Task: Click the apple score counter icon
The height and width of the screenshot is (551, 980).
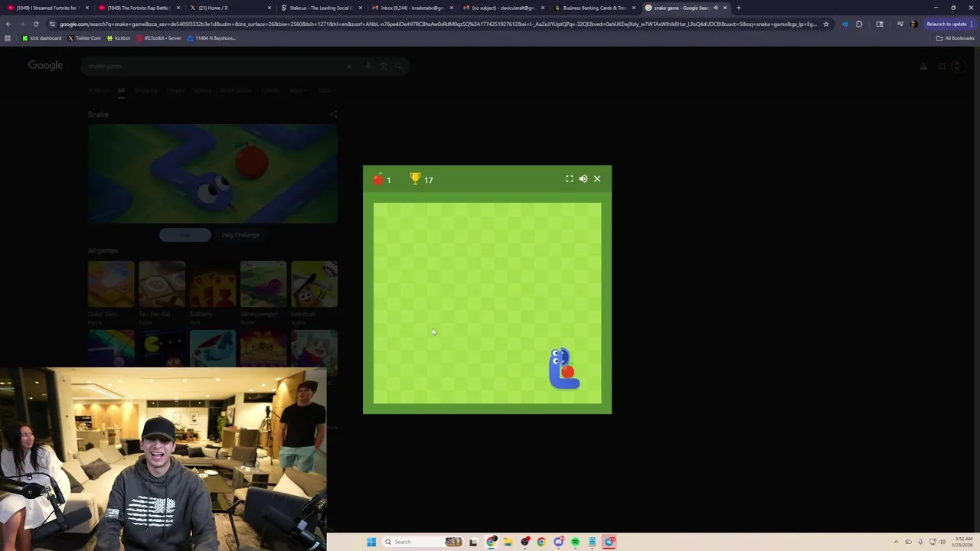Action: tap(378, 179)
